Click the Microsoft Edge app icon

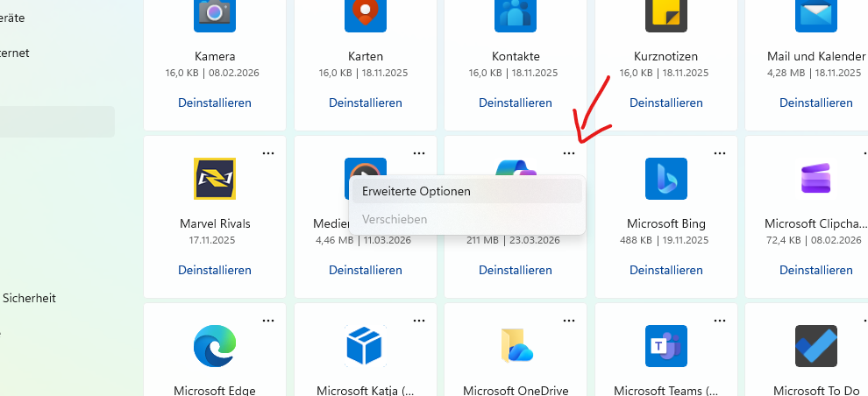[215, 346]
